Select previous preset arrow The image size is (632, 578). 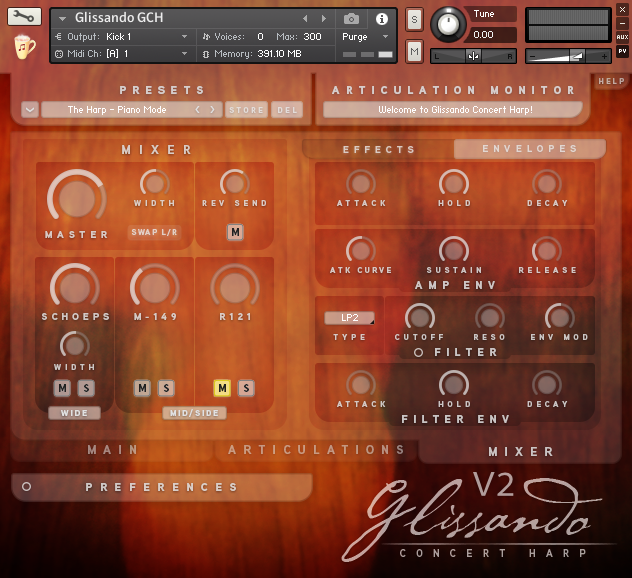pyautogui.click(x=198, y=110)
